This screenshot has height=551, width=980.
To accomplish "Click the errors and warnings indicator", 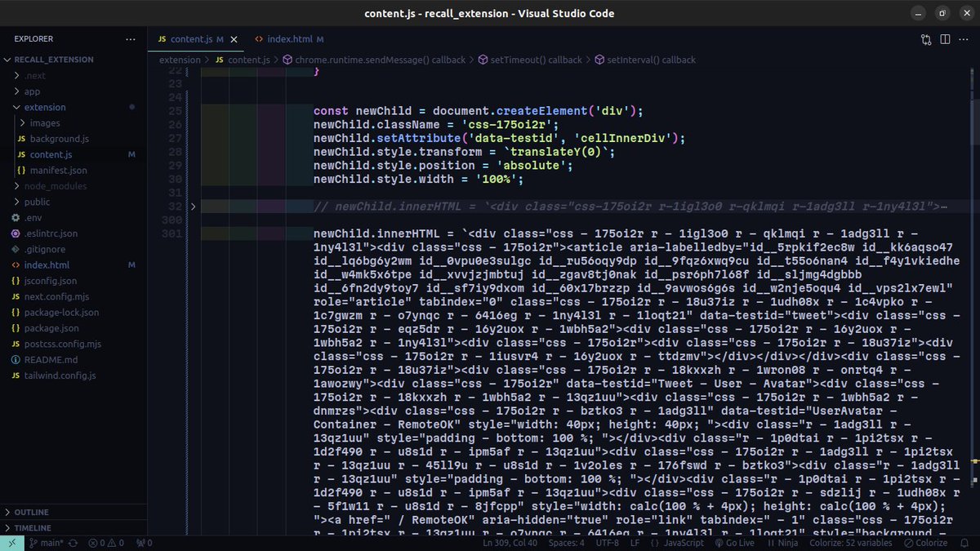I will click(107, 543).
